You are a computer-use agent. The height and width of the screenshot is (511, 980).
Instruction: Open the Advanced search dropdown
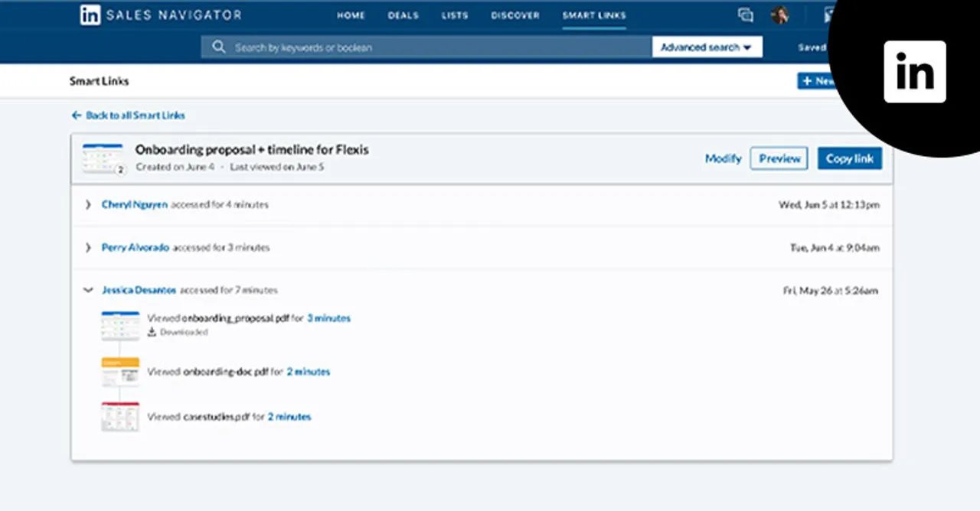(707, 47)
